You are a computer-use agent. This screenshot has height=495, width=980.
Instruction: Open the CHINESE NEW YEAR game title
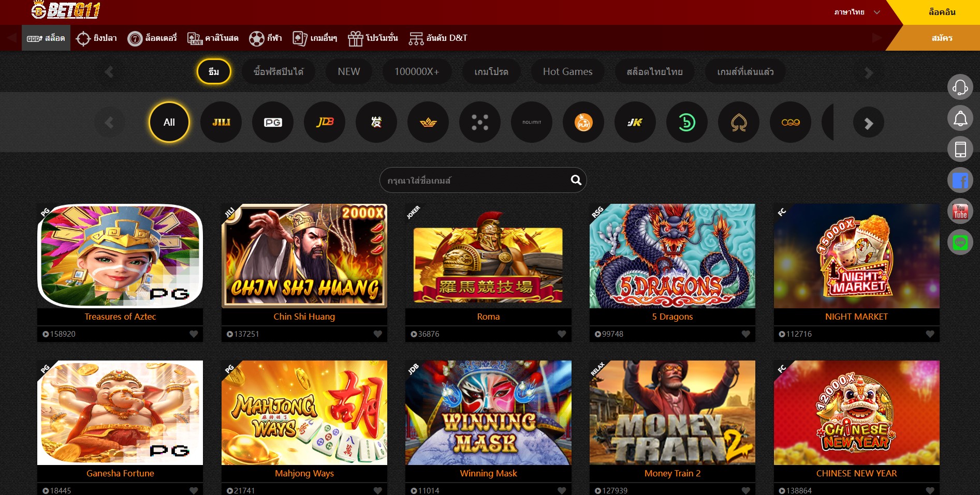point(856,473)
